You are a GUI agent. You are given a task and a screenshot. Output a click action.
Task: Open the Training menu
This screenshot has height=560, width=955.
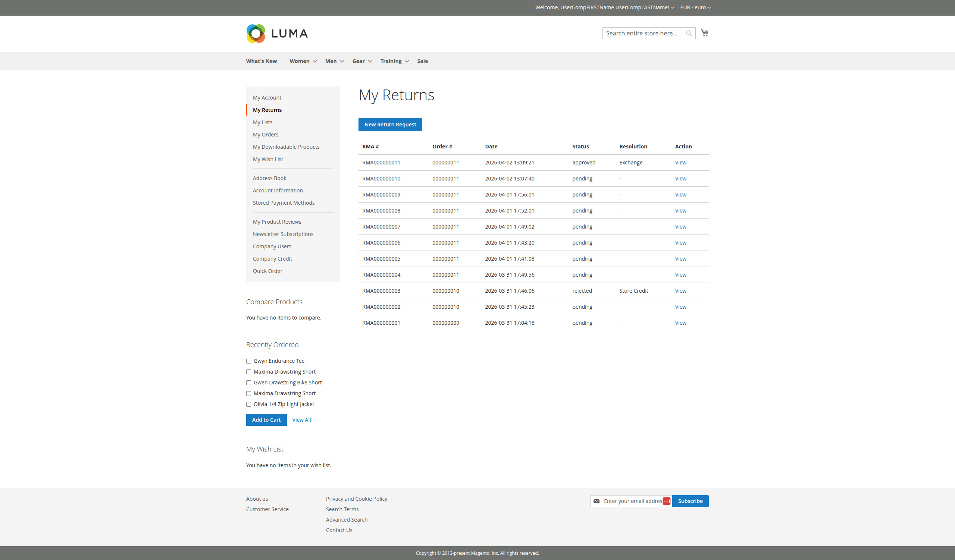[391, 61]
